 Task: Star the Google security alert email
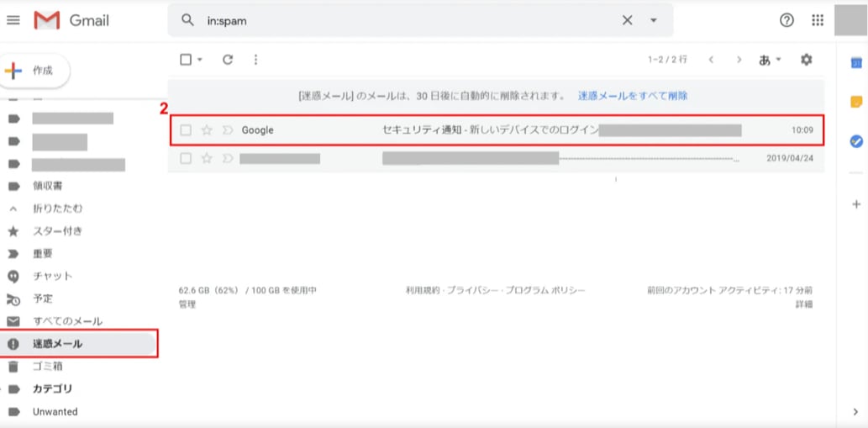[207, 130]
